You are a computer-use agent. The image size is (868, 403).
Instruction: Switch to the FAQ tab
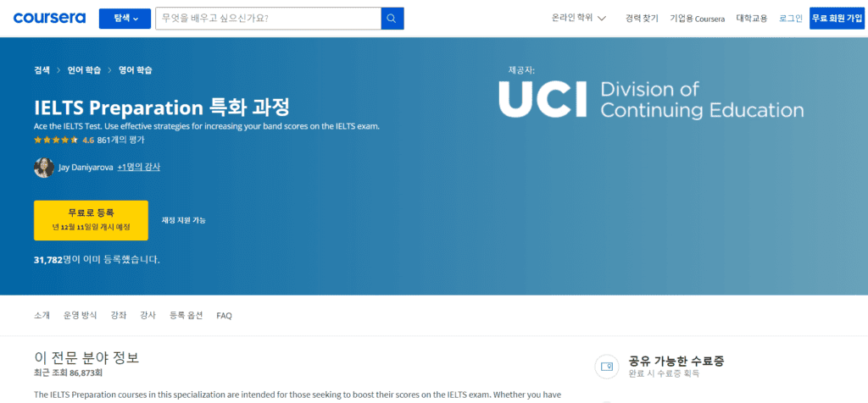tap(224, 316)
